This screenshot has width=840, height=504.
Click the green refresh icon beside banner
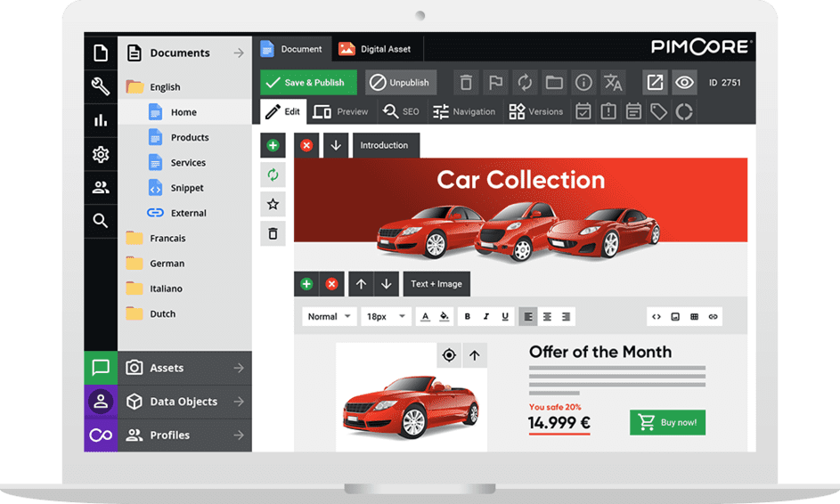coord(273,175)
